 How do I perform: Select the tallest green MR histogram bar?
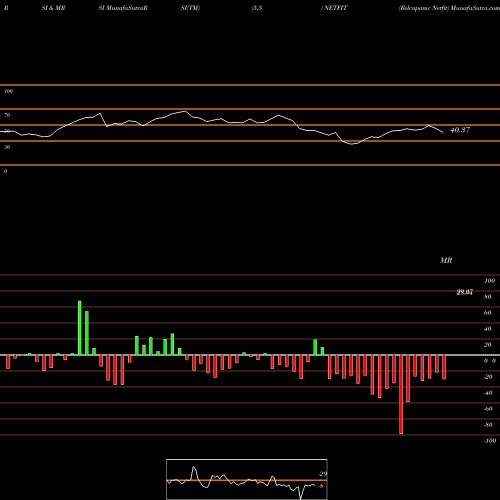click(80, 328)
